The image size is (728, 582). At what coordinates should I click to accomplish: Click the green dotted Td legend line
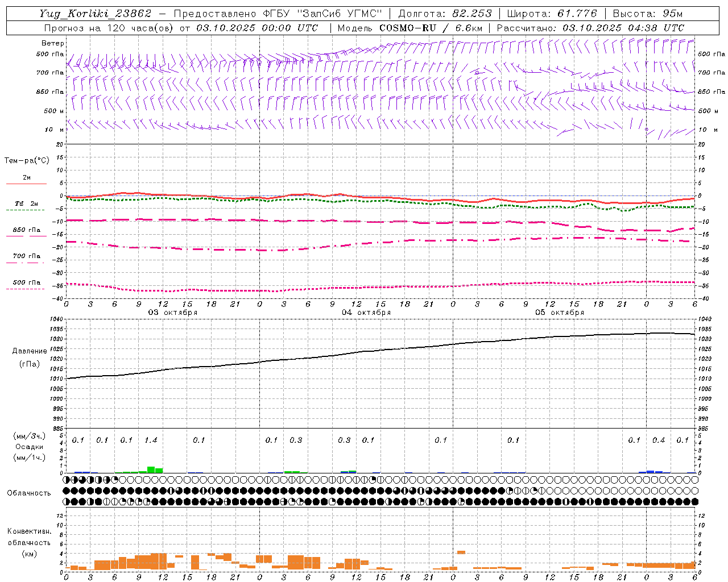[x=25, y=210]
